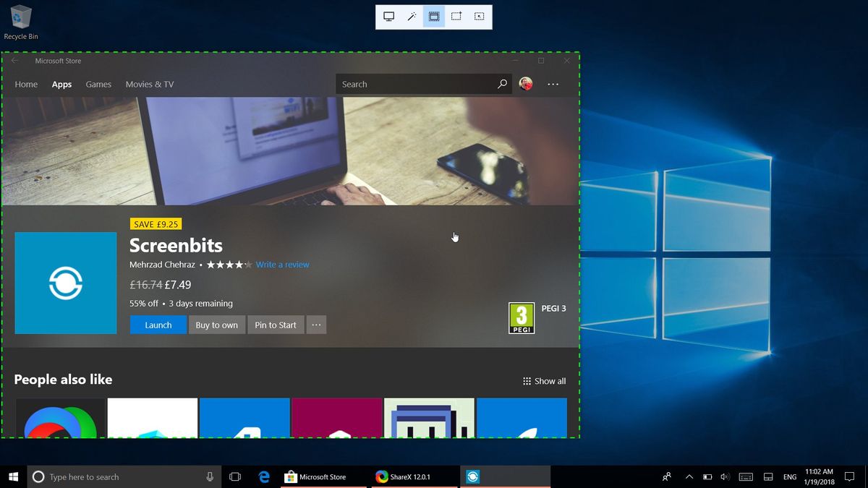Select the magic wand capture tool
The height and width of the screenshot is (488, 868).
(411, 16)
